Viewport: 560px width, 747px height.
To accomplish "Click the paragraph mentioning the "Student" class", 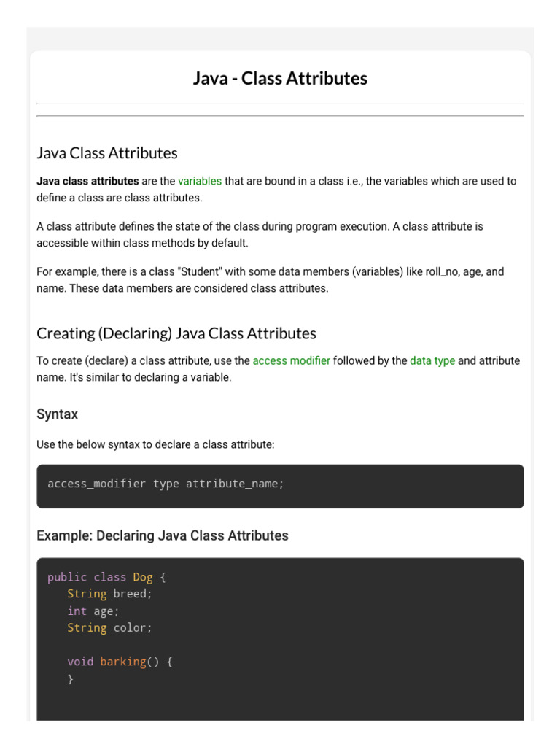I will click(x=270, y=280).
